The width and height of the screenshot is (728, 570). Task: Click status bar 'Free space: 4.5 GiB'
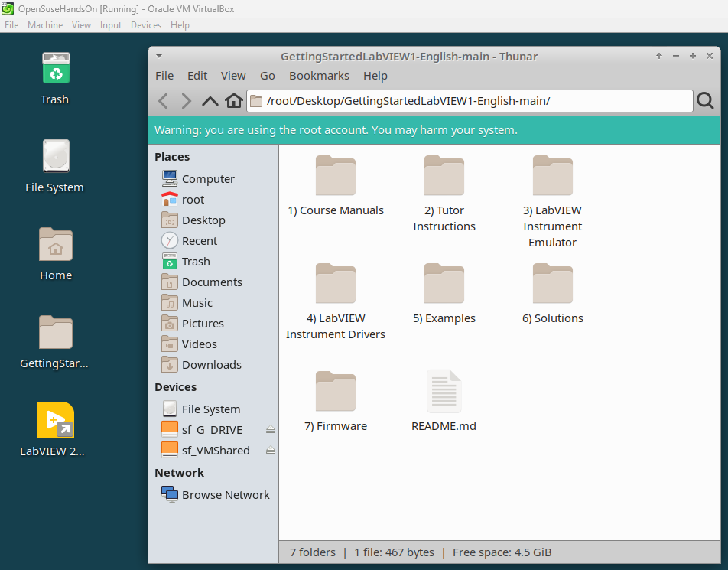[x=502, y=552]
